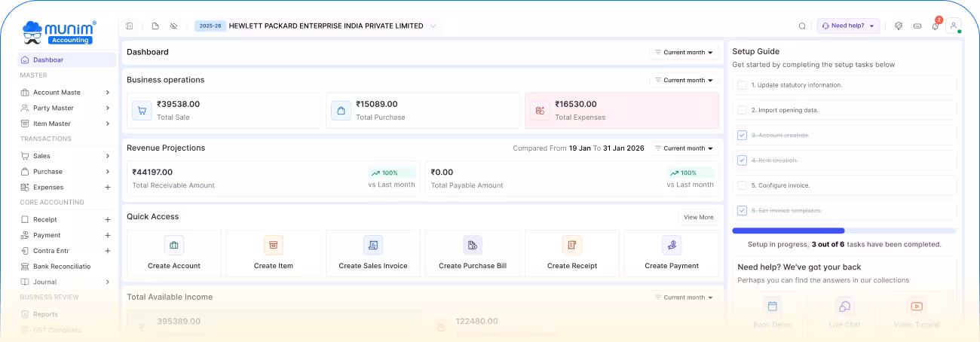Viewport: 980px width, 342px height.
Task: Collapse the sidebar with the panel icon
Action: pos(130,26)
